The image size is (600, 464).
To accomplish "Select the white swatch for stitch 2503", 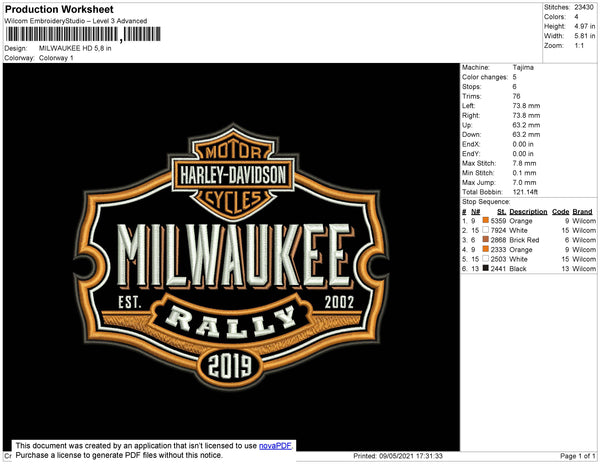I will click(x=486, y=259).
